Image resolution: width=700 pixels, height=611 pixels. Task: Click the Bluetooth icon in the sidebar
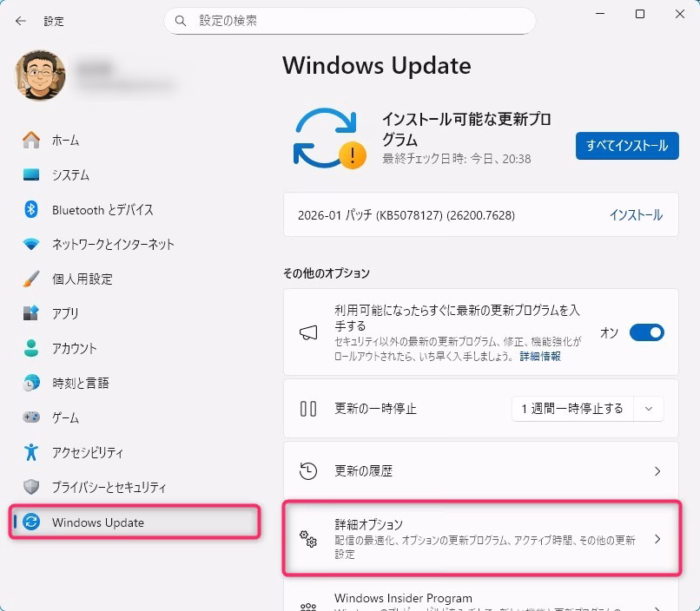(x=31, y=209)
